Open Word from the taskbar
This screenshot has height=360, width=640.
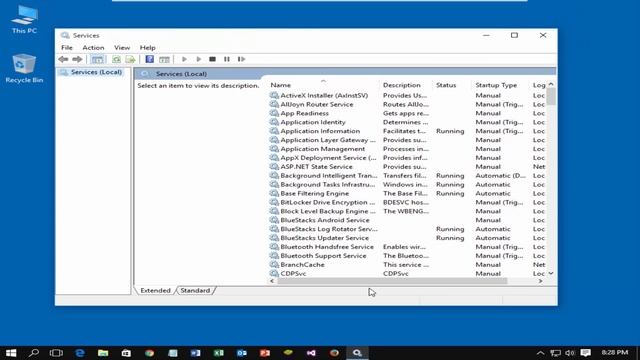(x=196, y=353)
